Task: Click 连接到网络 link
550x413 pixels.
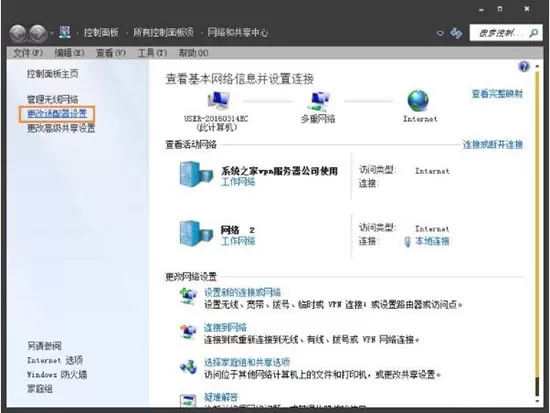Action: [x=225, y=327]
